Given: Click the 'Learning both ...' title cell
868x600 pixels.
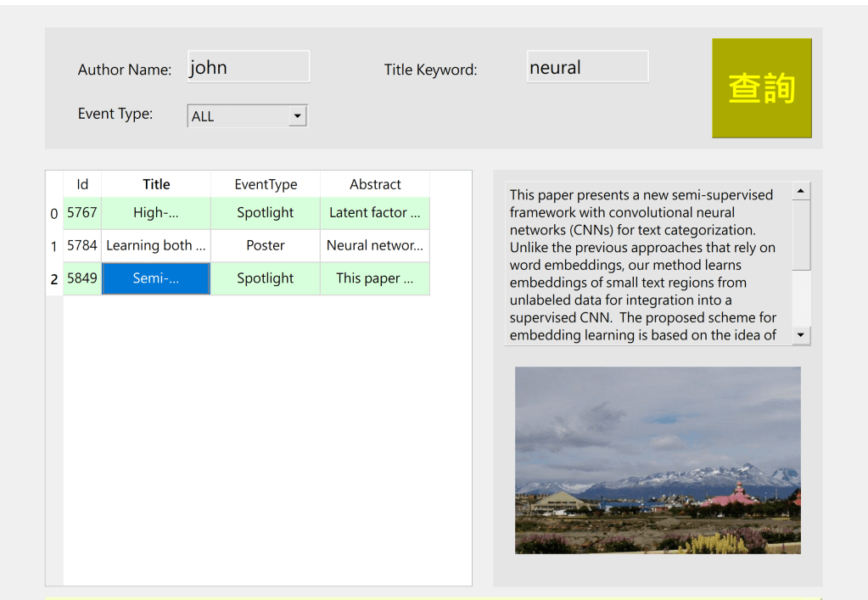Looking at the screenshot, I should 156,246.
